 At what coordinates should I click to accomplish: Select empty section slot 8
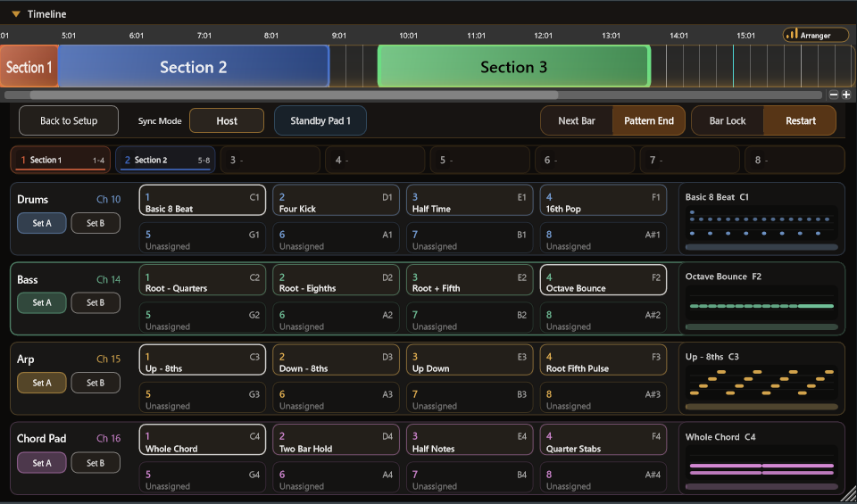click(x=795, y=160)
